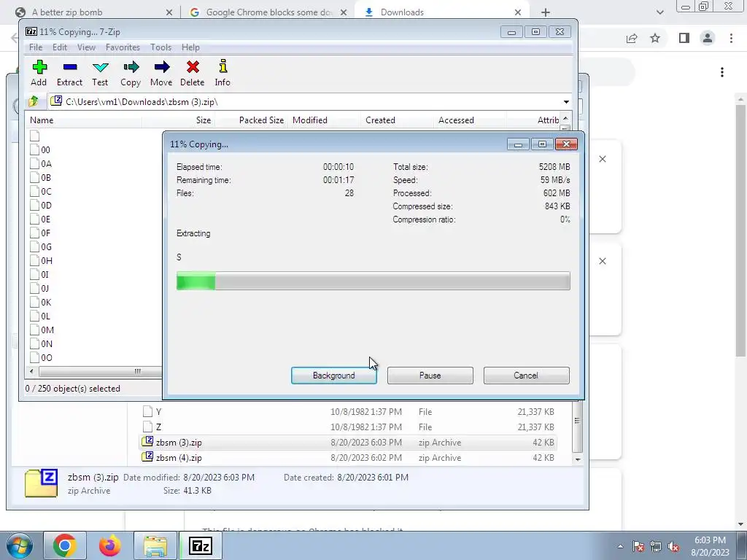Screen dimensions: 747x560
Task: Open a new Chrome tab
Action: pos(546,12)
